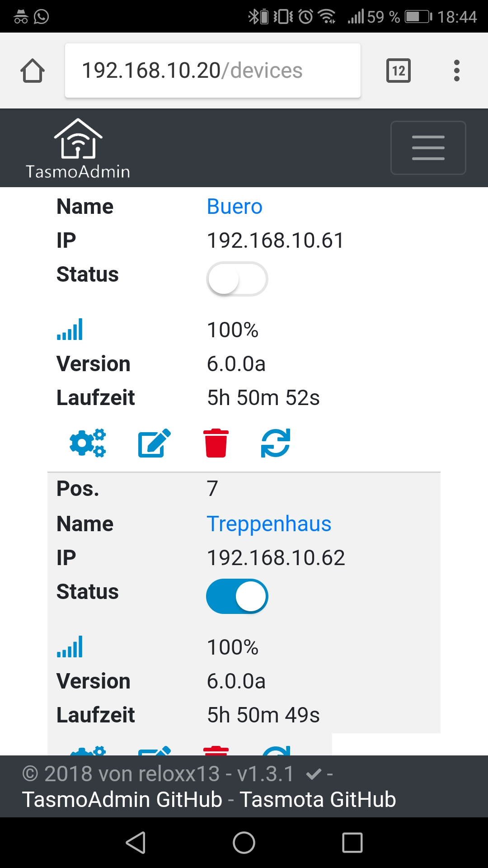The width and height of the screenshot is (488, 868).
Task: Open the hamburger navigation menu
Action: point(428,147)
